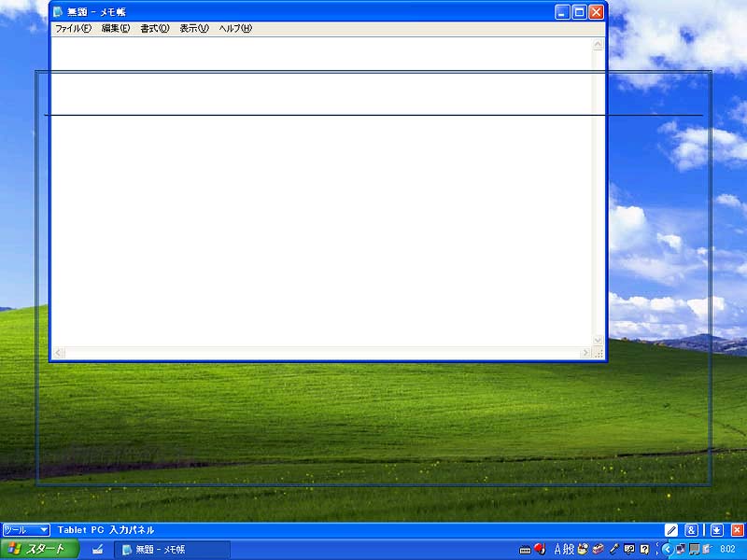Screen dimensions: 747x560
Task: Open the 編集 menu in Notepad
Action: pyautogui.click(x=116, y=29)
